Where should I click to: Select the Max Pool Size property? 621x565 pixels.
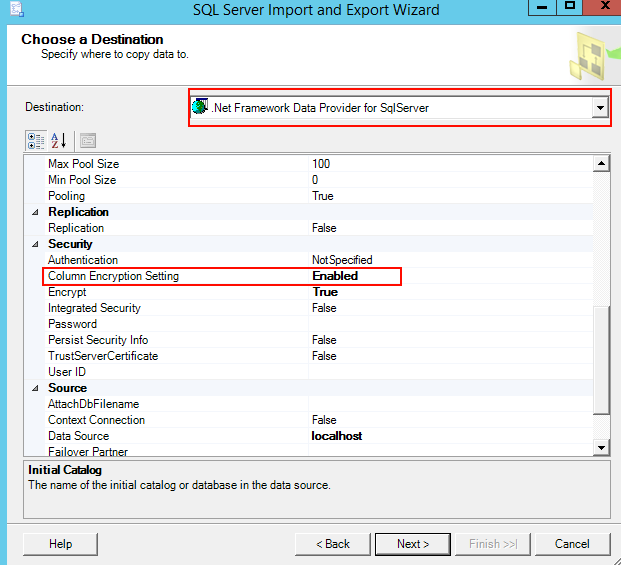[x=84, y=164]
